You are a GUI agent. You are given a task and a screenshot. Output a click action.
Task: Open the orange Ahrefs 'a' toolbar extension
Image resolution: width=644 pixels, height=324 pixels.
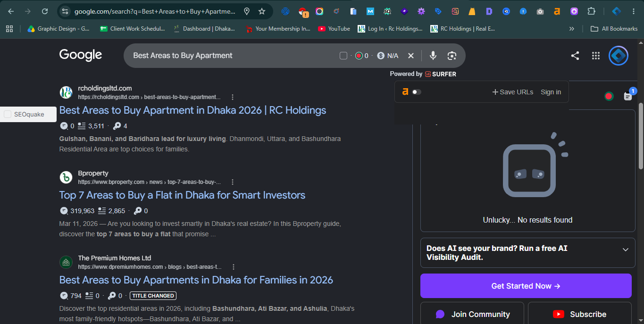557,11
